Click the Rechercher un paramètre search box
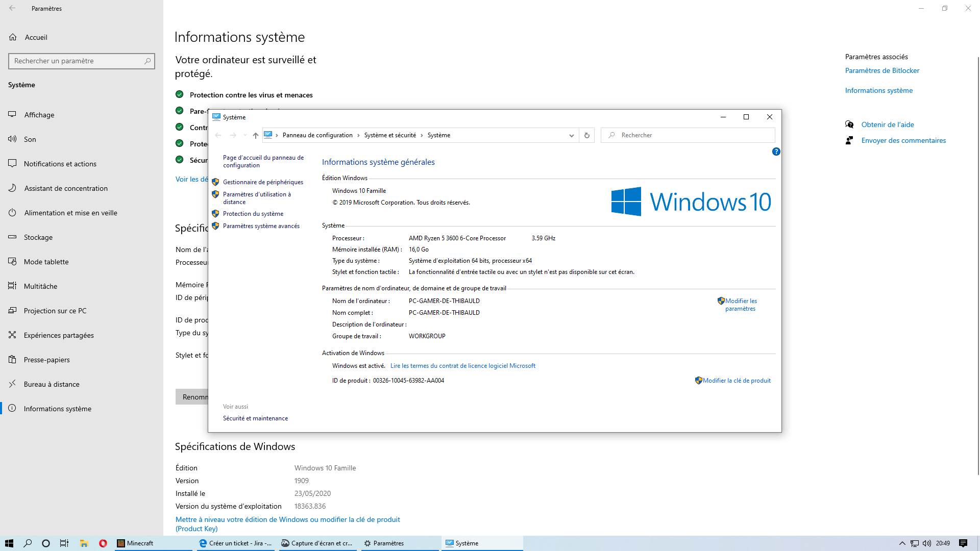 point(77,61)
